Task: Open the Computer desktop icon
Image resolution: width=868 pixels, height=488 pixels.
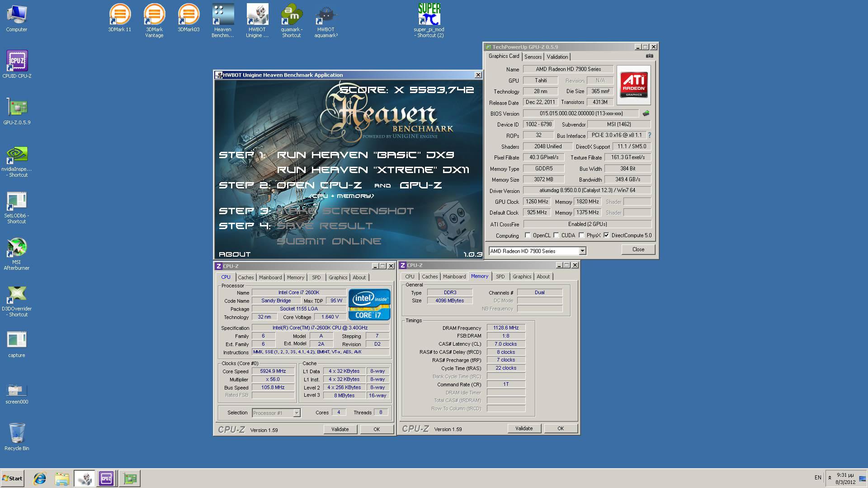Action: tap(17, 19)
